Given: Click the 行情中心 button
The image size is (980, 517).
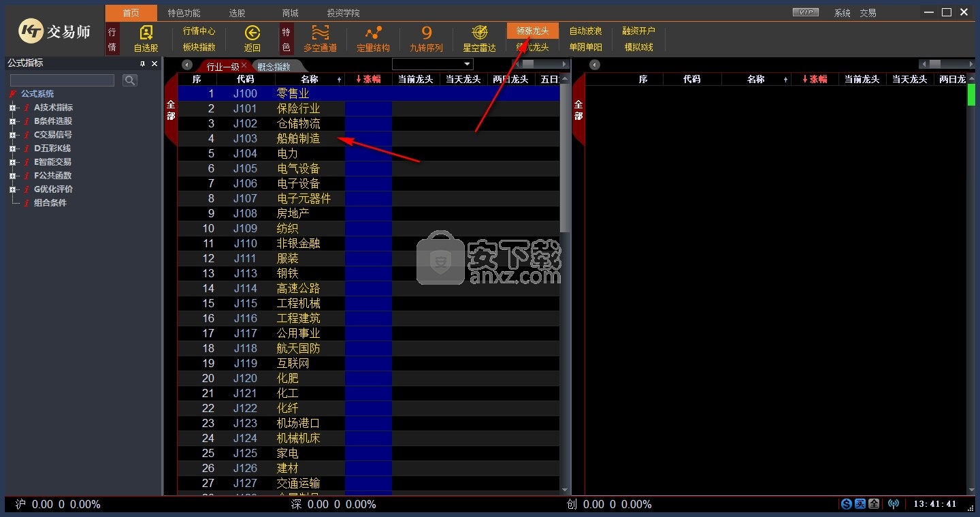Looking at the screenshot, I should tap(199, 31).
